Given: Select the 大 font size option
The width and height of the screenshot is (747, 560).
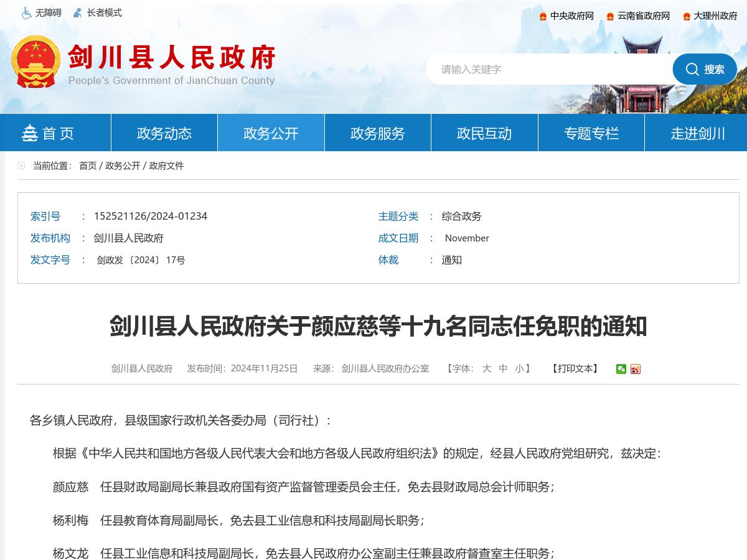Looking at the screenshot, I should coord(487,368).
